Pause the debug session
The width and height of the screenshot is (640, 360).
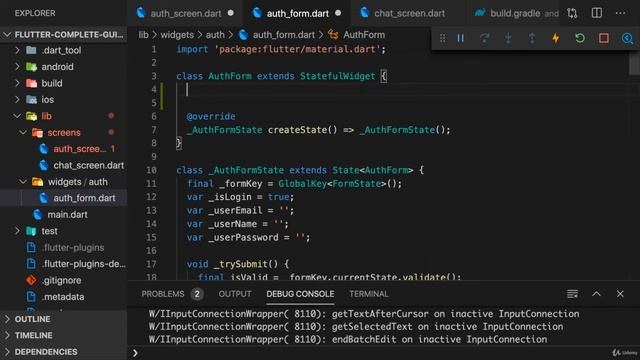pyautogui.click(x=460, y=38)
